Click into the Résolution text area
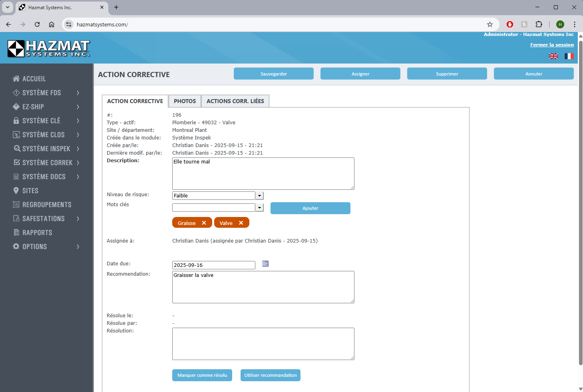The width and height of the screenshot is (583, 392). coord(263,344)
